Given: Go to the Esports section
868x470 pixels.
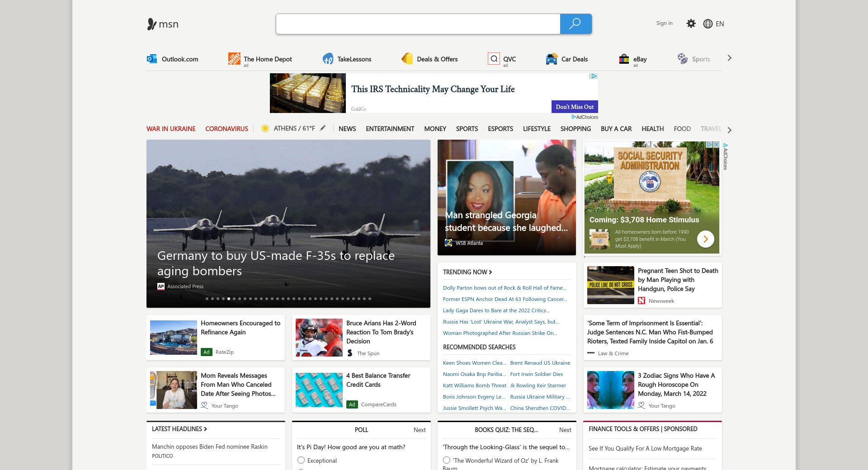Looking at the screenshot, I should click(x=500, y=129).
